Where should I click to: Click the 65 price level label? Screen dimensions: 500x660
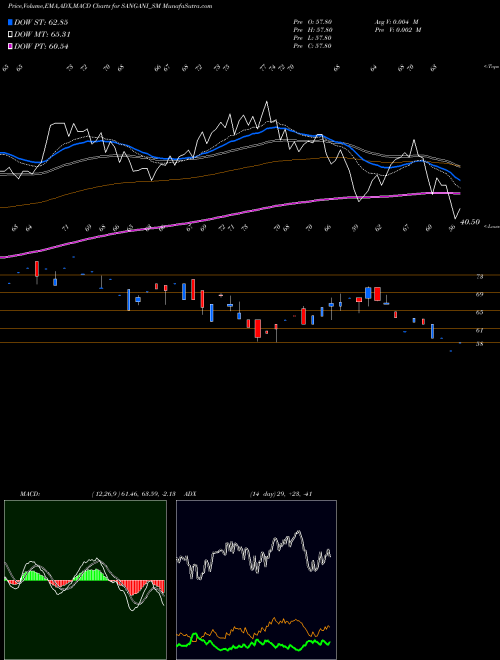(x=479, y=313)
